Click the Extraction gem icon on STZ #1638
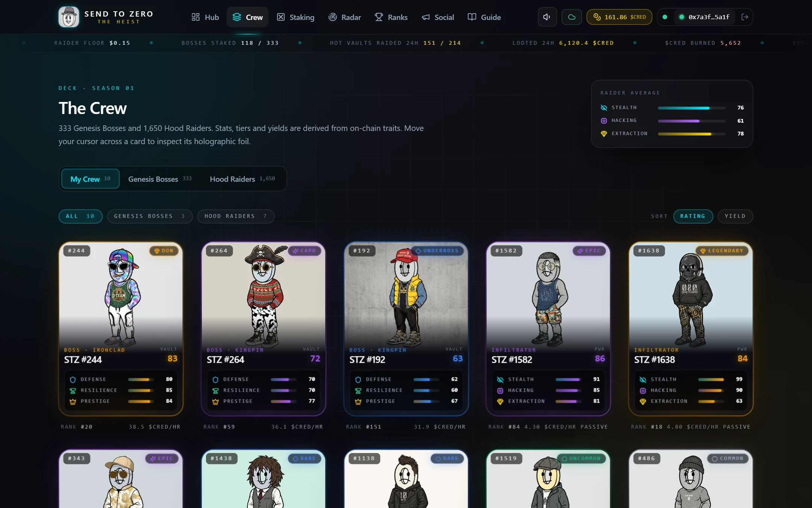Image resolution: width=812 pixels, height=508 pixels. pyautogui.click(x=643, y=402)
